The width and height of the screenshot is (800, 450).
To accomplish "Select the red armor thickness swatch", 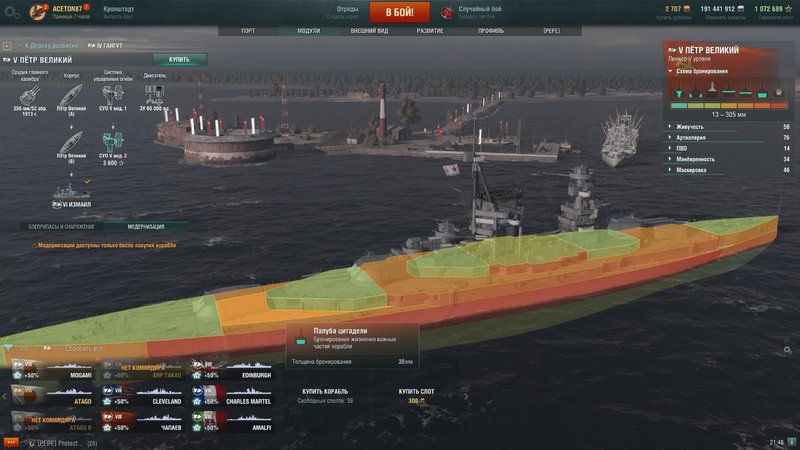I will click(x=779, y=106).
